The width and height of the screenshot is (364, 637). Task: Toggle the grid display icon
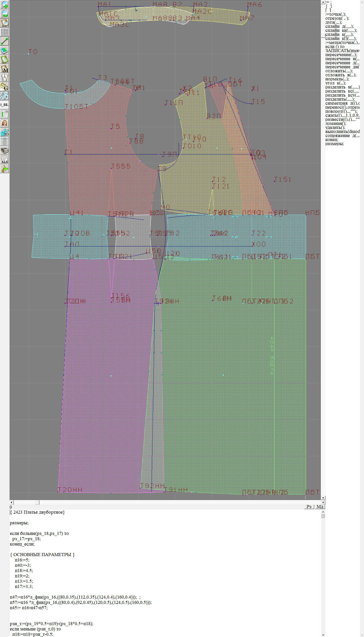point(5,32)
